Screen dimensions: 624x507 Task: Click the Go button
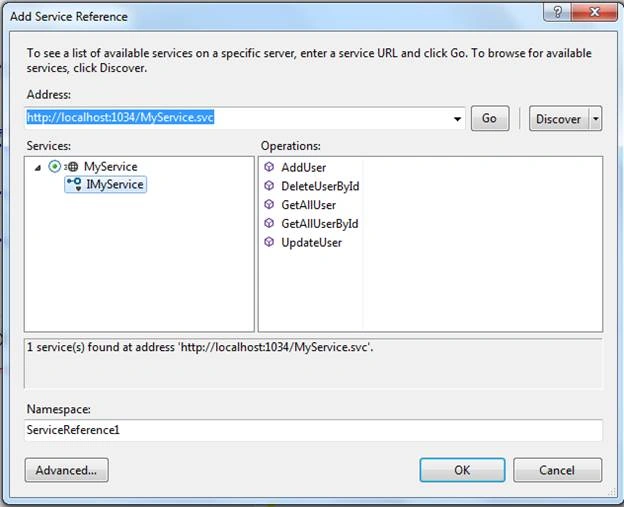coord(490,118)
